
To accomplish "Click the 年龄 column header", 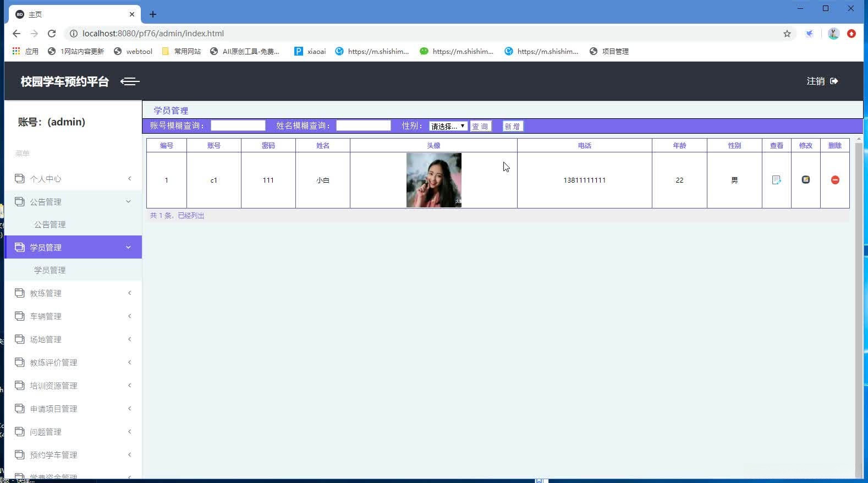I will (x=679, y=145).
